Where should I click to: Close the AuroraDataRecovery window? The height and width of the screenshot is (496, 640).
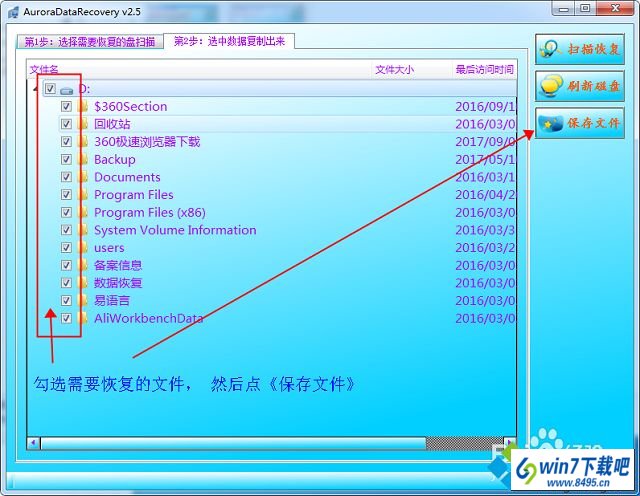pyautogui.click(x=616, y=8)
